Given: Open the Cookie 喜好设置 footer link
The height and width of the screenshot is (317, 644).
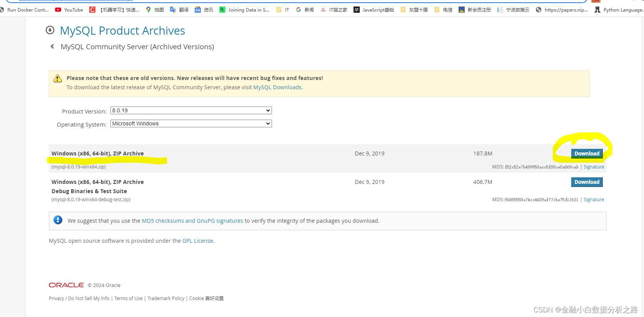Looking at the screenshot, I should coord(206,299).
